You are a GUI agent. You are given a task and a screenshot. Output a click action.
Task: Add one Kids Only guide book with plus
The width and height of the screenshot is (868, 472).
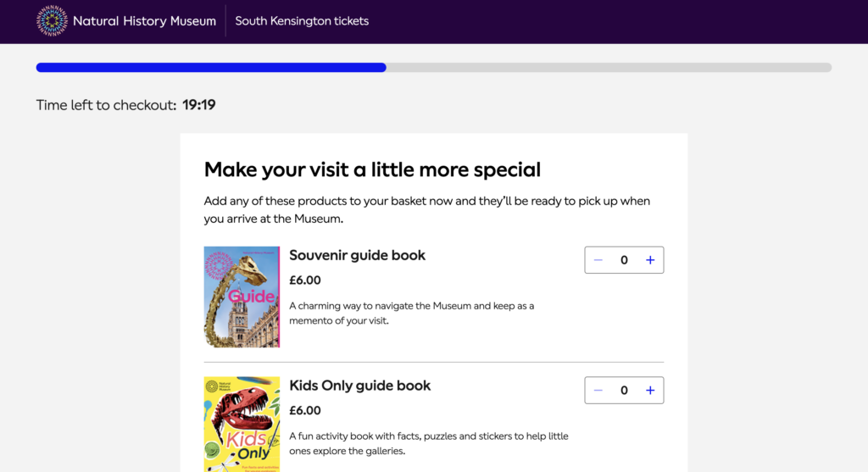pyautogui.click(x=650, y=391)
